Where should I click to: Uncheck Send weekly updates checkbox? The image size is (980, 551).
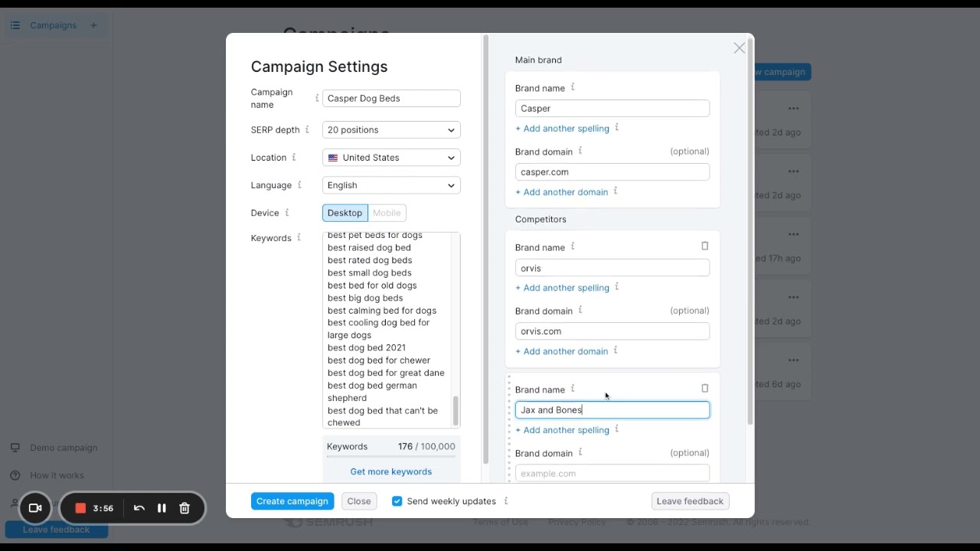[397, 501]
